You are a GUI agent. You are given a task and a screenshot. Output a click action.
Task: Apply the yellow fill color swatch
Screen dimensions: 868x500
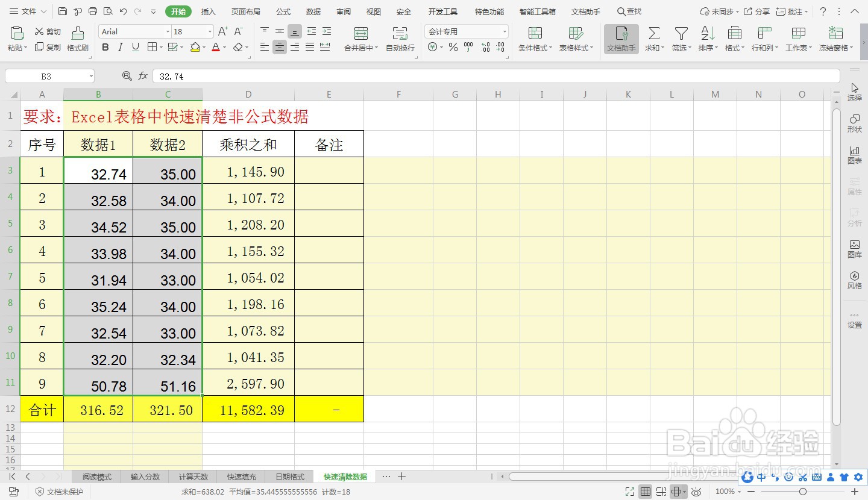195,47
